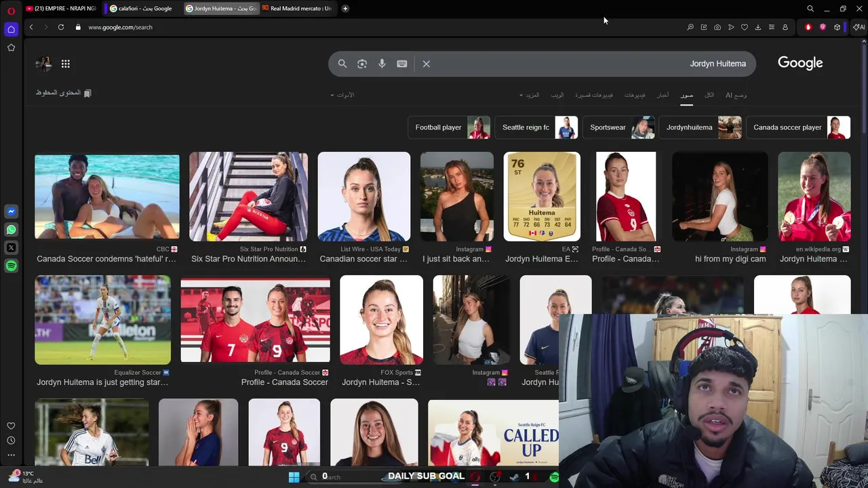
Task: Open the Opera AI assistant button
Action: 859,27
